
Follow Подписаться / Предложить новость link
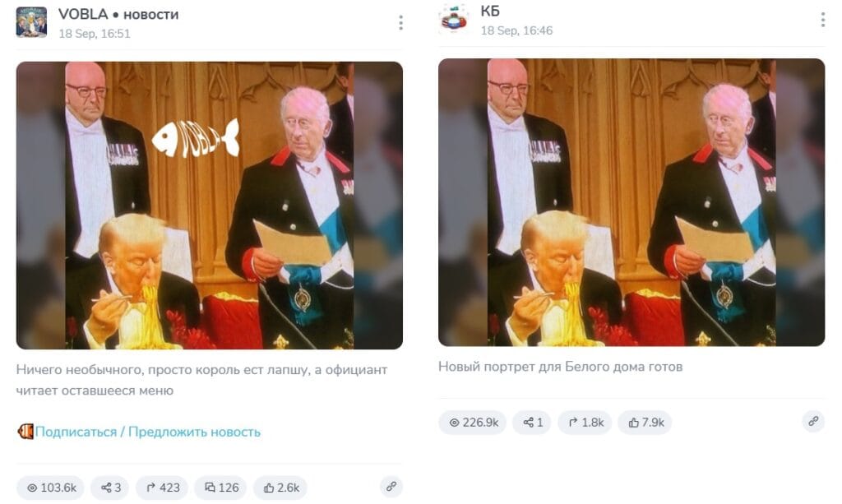click(148, 432)
